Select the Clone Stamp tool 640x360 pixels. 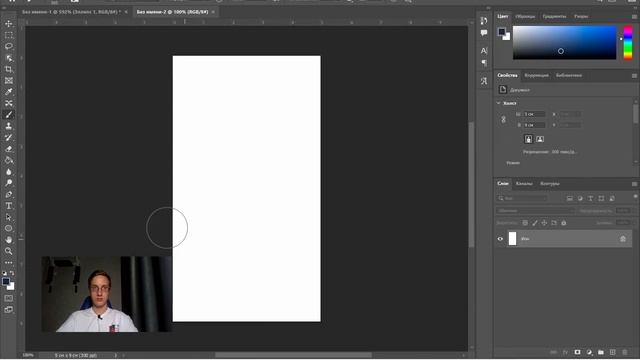pos(9,126)
